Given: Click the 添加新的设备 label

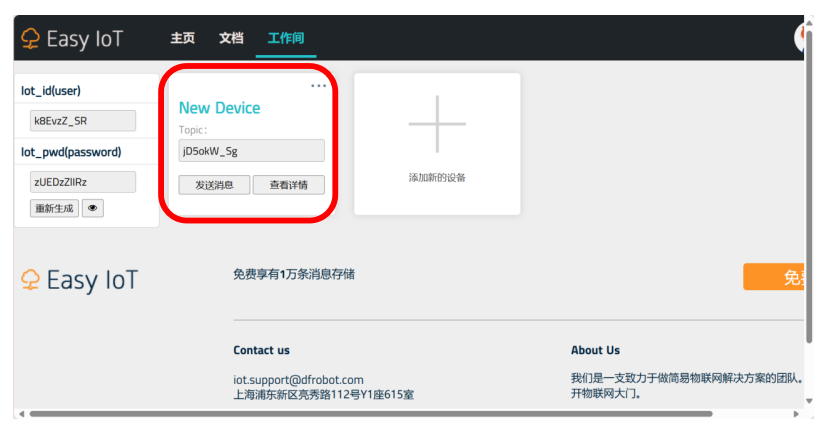Looking at the screenshot, I should click(x=437, y=178).
